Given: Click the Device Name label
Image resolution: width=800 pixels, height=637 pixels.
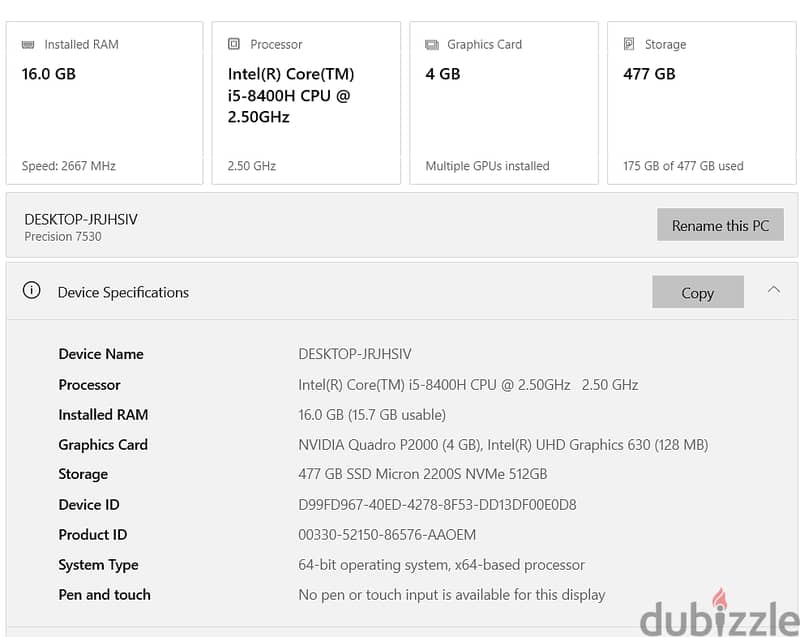Looking at the screenshot, I should 101,354.
